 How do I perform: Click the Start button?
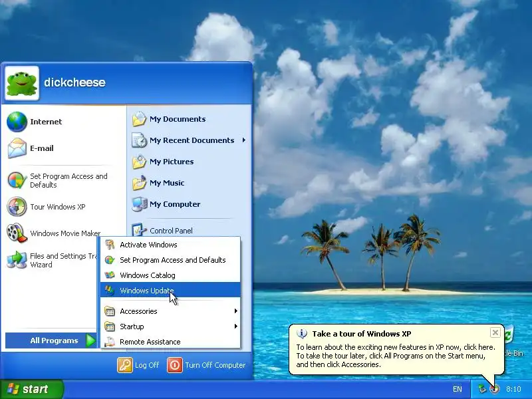point(31,389)
